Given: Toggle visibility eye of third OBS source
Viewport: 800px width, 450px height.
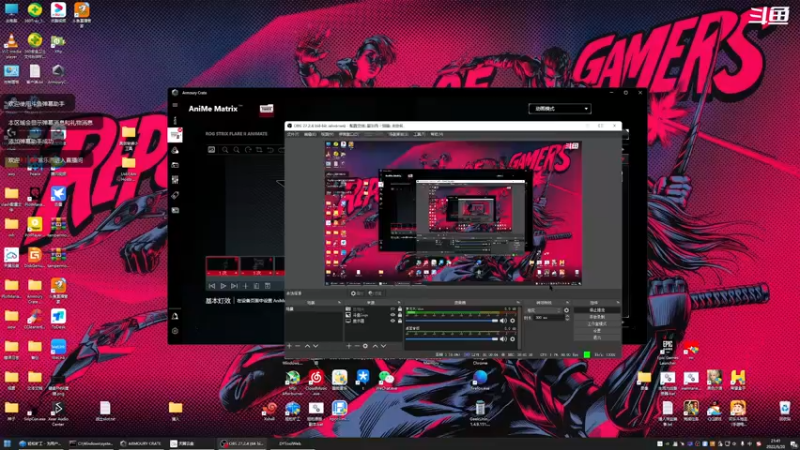Looking at the screenshot, I should (393, 321).
